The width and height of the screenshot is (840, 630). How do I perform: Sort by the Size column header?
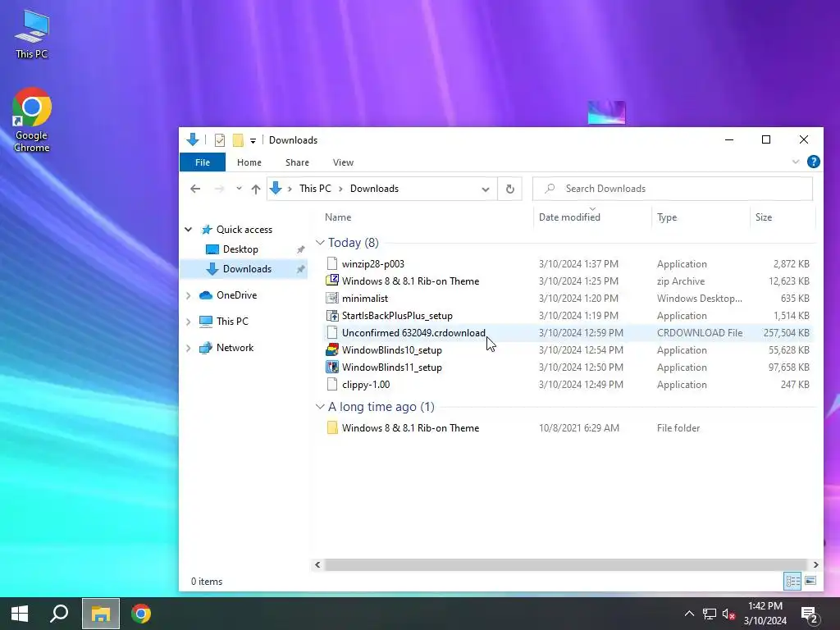tap(764, 217)
